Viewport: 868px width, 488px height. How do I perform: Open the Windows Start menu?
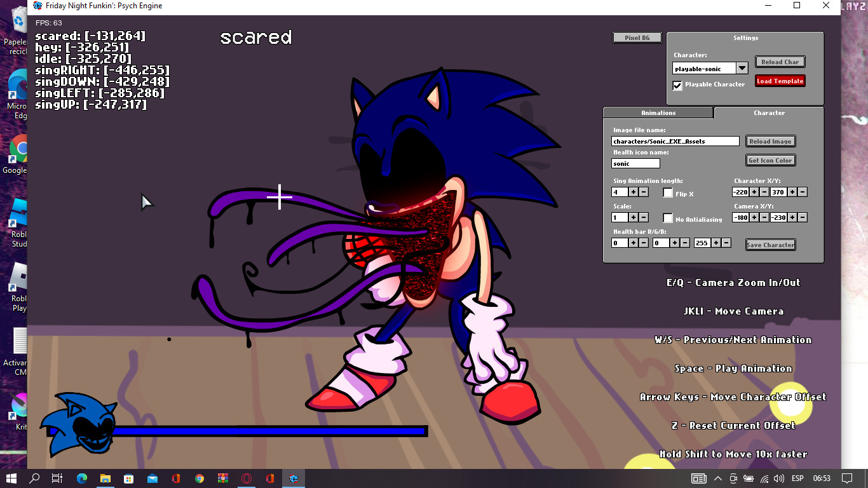point(11,478)
